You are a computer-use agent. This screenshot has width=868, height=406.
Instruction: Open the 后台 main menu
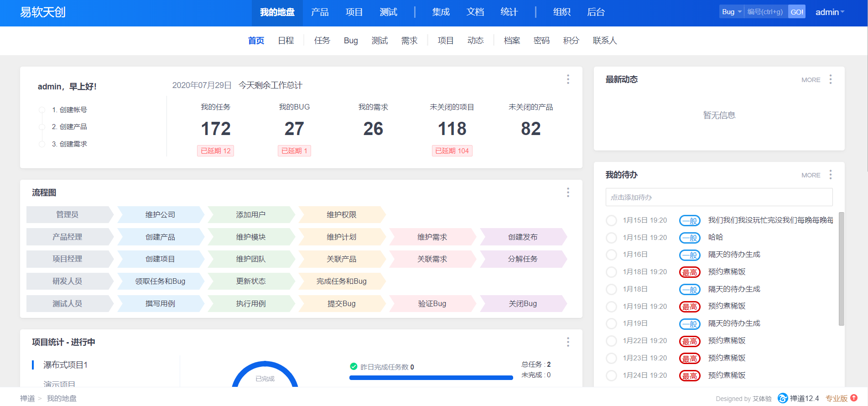[x=596, y=12]
